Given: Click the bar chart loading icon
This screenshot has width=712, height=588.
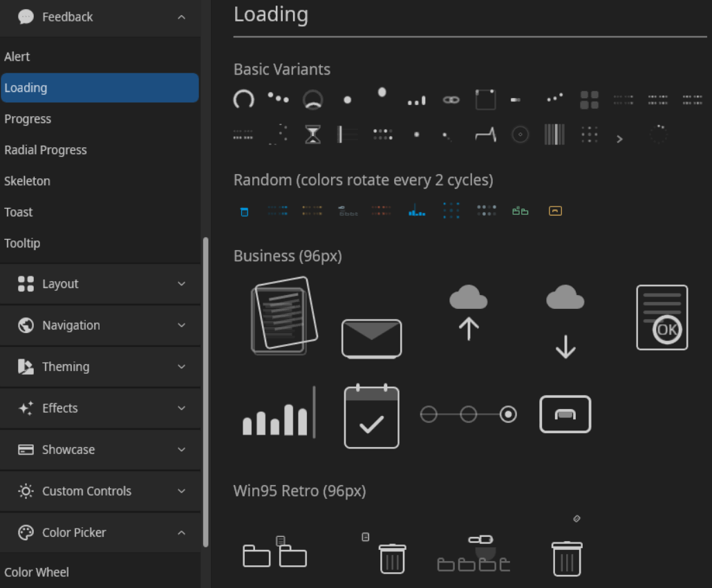Looking at the screenshot, I should (277, 415).
